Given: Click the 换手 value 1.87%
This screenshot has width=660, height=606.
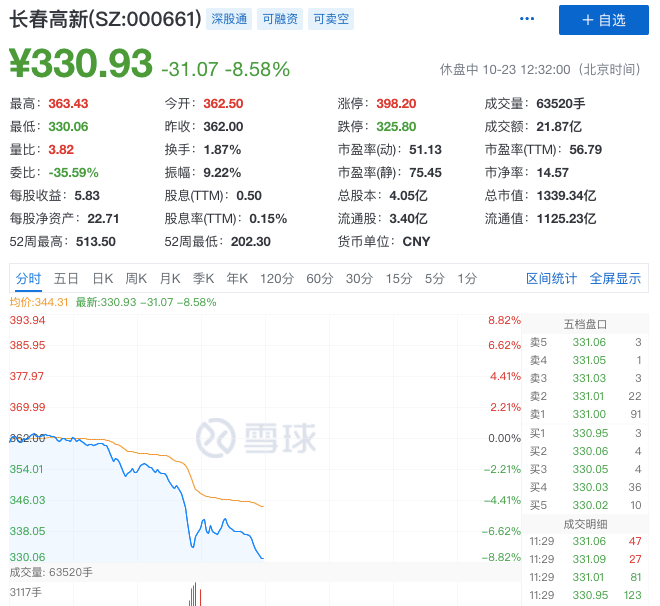Looking at the screenshot, I should 222,149.
